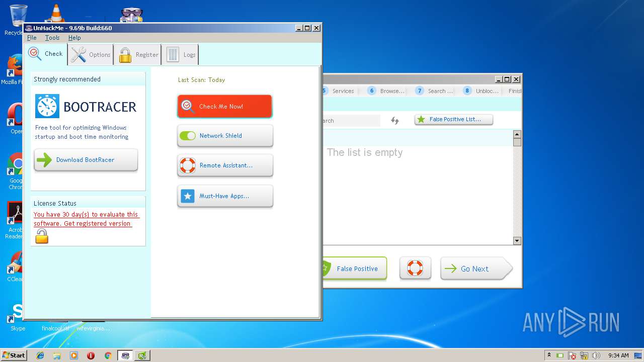Open the Options tab
644x362 pixels.
[91, 54]
